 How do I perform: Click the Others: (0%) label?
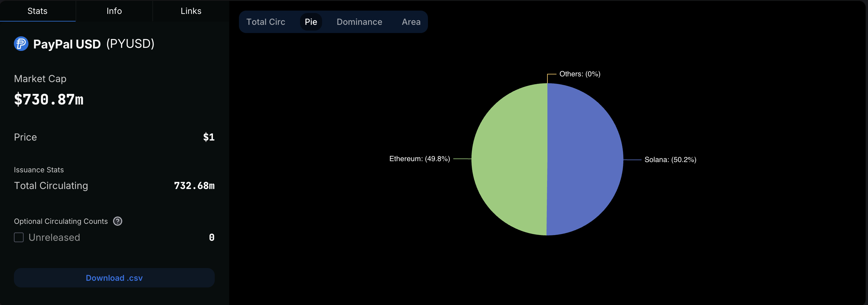click(579, 74)
